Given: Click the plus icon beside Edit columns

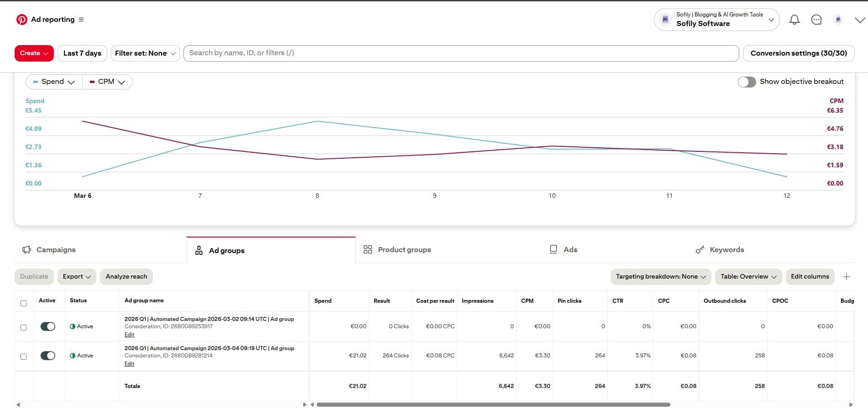Looking at the screenshot, I should pos(847,276).
